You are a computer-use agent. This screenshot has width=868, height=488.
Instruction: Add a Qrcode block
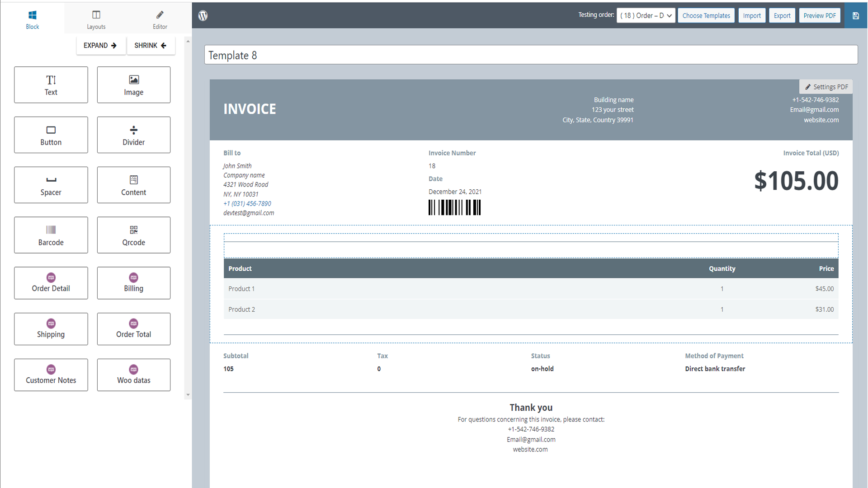(x=133, y=235)
